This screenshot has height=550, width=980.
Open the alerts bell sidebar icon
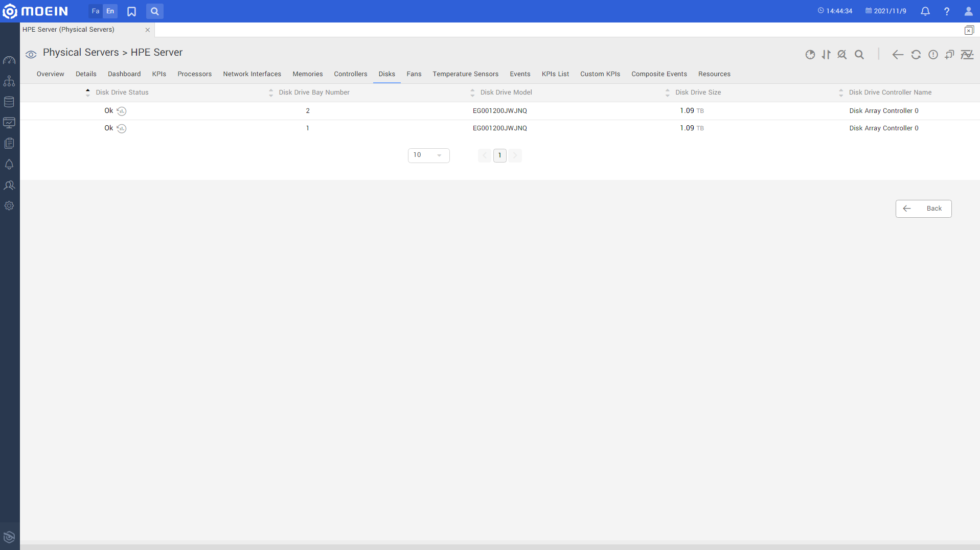tap(9, 164)
